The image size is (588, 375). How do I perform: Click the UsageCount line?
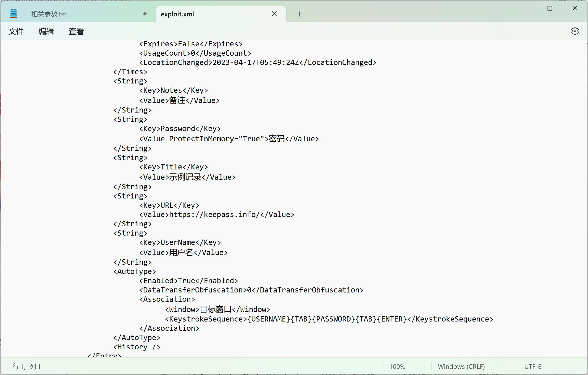coord(195,53)
